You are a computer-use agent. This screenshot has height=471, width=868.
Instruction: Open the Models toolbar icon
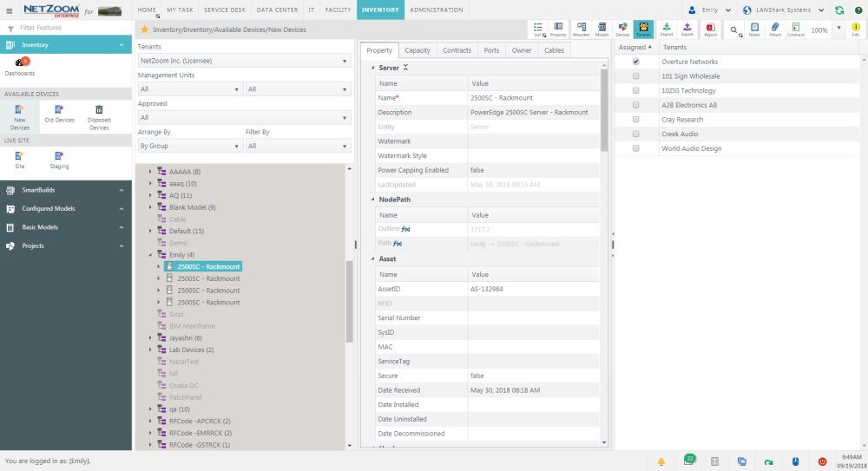[602, 29]
